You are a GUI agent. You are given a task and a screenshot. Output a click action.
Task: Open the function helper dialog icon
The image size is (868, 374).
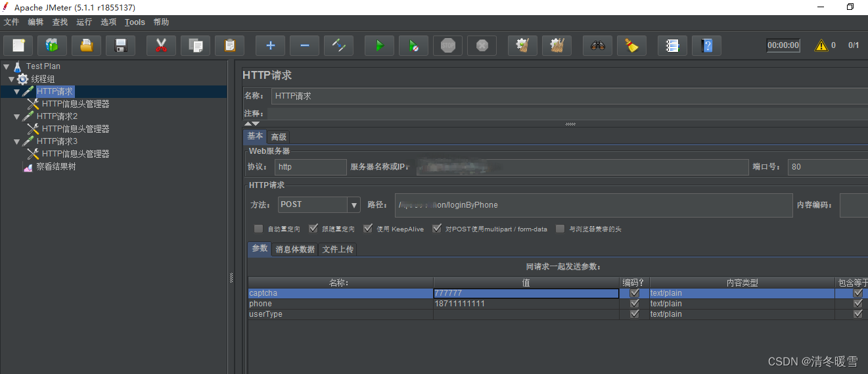tap(672, 45)
